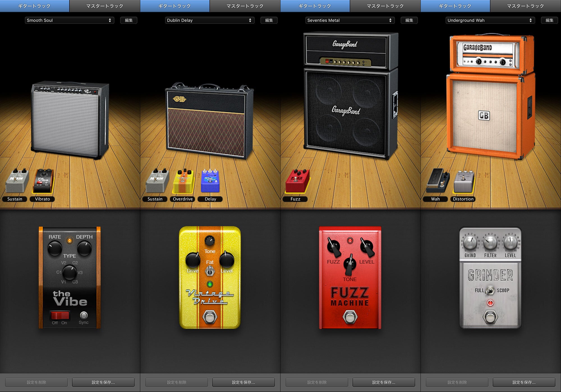Select the rightmost ギタートラック tab
The height and width of the screenshot is (392, 561).
(x=455, y=6)
